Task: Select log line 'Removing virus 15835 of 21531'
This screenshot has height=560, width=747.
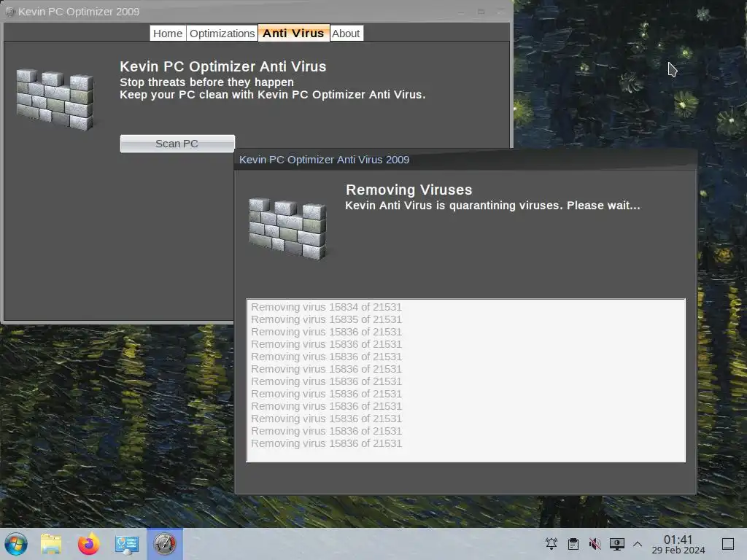Action: pyautogui.click(x=326, y=319)
